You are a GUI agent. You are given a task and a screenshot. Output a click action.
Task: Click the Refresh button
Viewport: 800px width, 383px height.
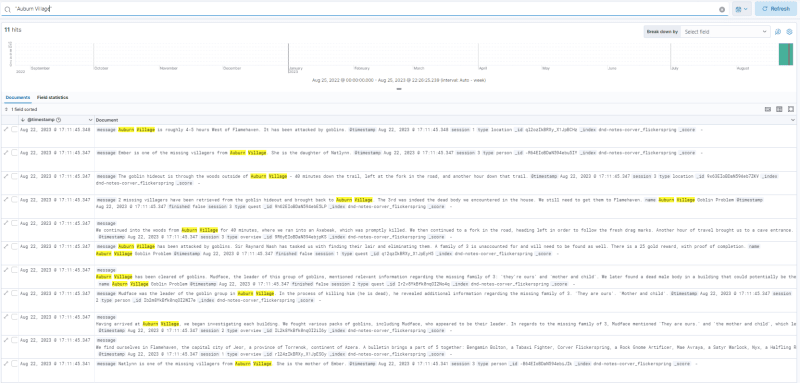tap(776, 9)
